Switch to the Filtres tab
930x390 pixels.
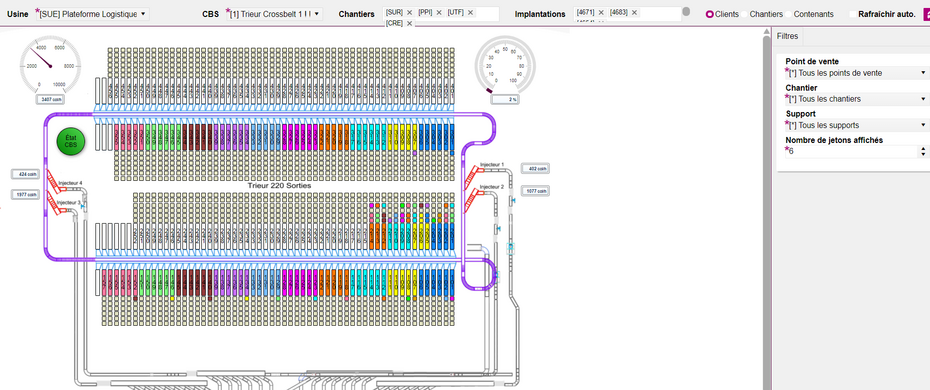[788, 36]
